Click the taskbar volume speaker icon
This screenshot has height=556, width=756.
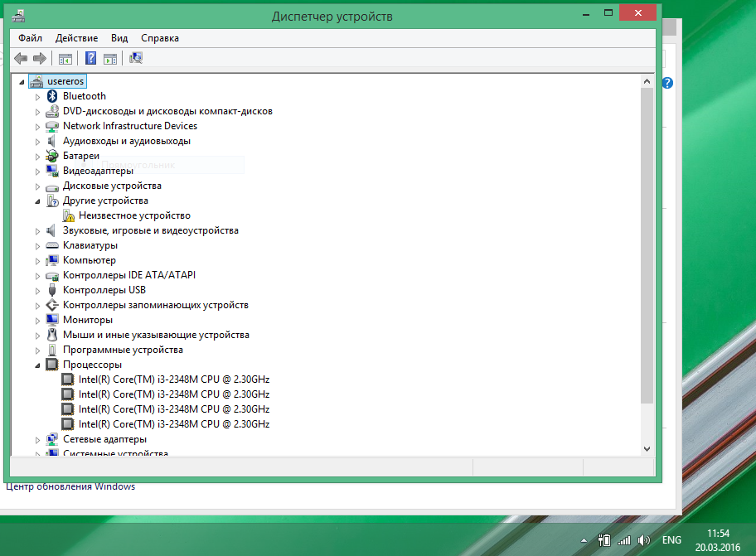coord(643,540)
